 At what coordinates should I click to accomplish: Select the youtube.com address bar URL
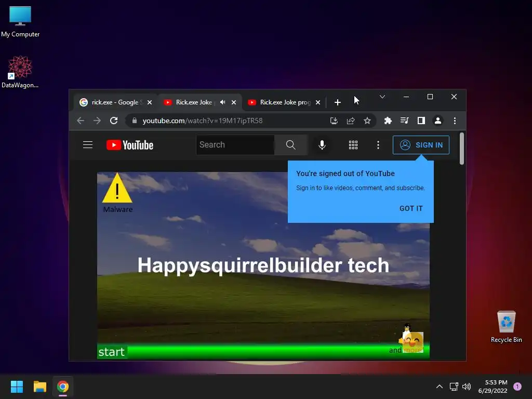(203, 121)
